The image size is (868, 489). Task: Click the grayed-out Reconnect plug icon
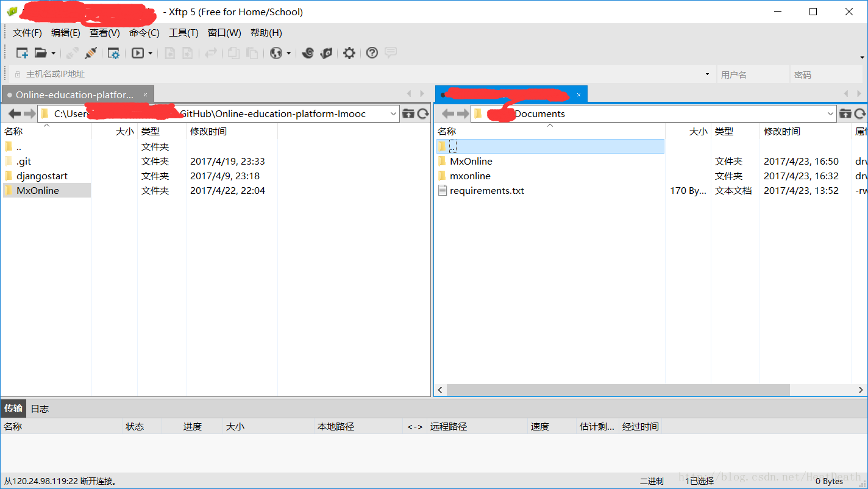pyautogui.click(x=73, y=53)
